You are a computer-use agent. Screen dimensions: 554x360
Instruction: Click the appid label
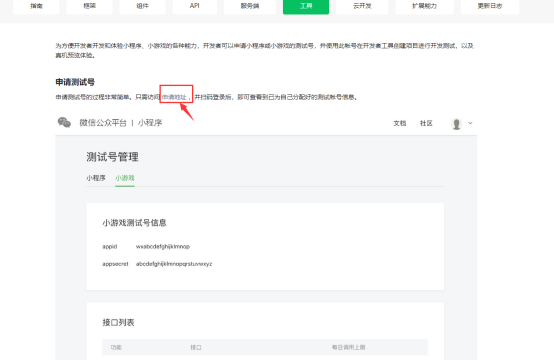(110, 247)
